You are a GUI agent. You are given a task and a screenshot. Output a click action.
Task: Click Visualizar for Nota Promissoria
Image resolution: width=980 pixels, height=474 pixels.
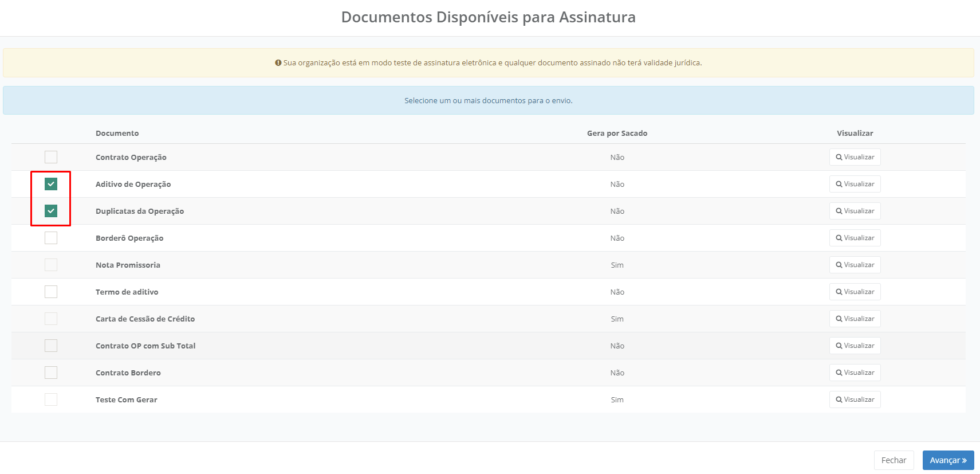[x=855, y=265]
